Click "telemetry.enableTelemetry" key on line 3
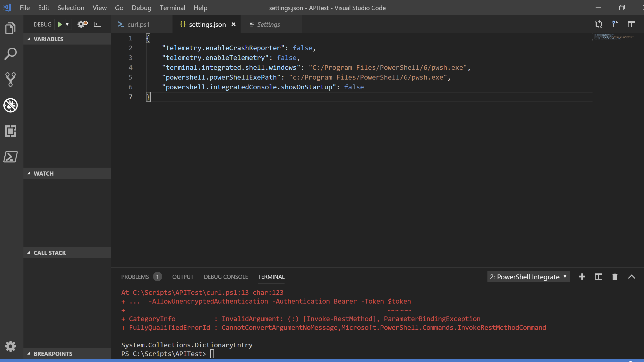This screenshot has height=362, width=644. click(x=215, y=58)
